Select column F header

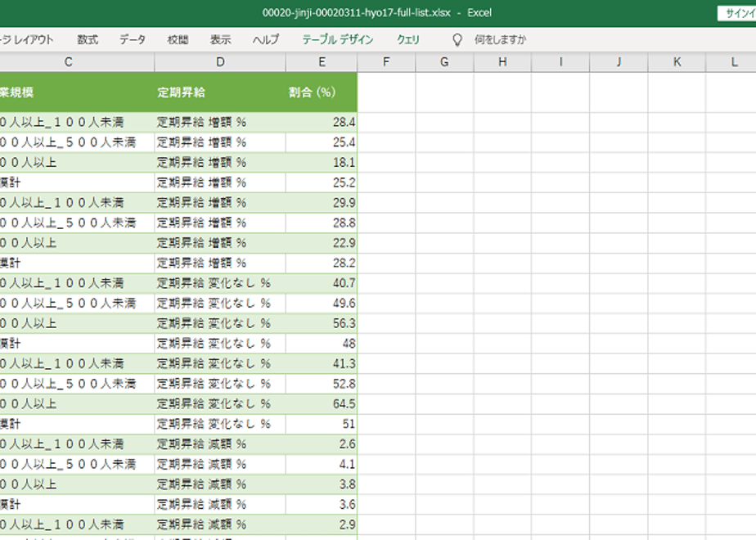point(386,62)
